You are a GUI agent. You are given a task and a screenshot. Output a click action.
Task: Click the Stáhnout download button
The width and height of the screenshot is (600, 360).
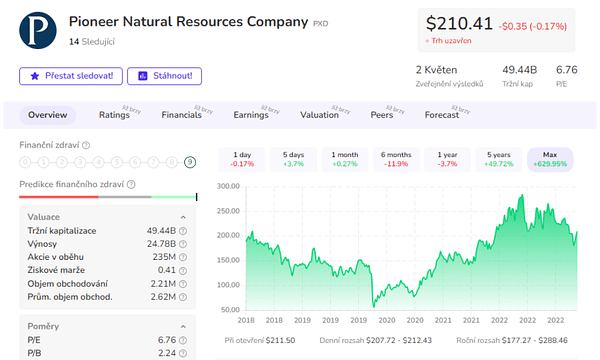tap(165, 76)
